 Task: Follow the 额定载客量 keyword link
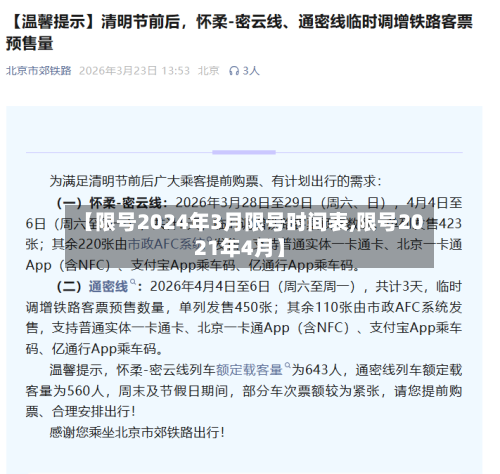coord(249,370)
